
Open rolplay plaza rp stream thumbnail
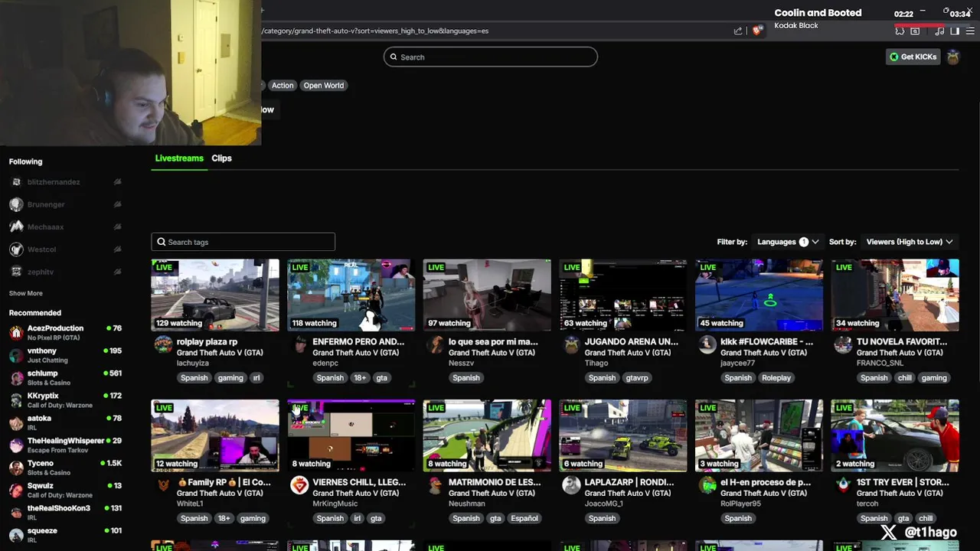tap(215, 295)
